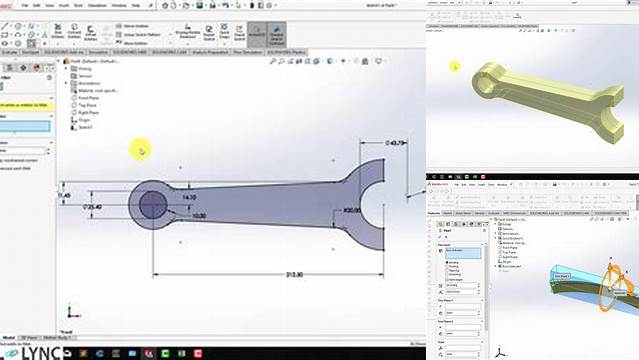Viewport: 639px width, 360px height.
Task: Expand the History folder in feature tree
Action: [66, 68]
